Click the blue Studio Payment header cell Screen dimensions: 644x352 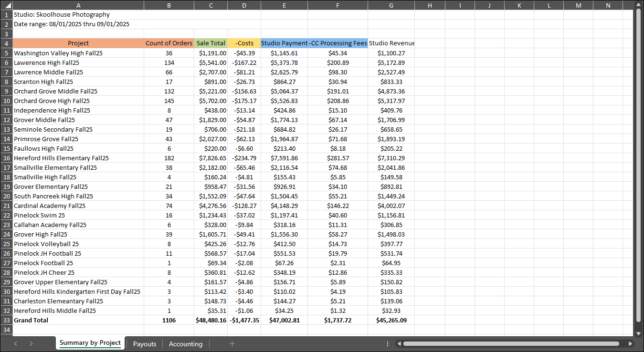coord(284,43)
